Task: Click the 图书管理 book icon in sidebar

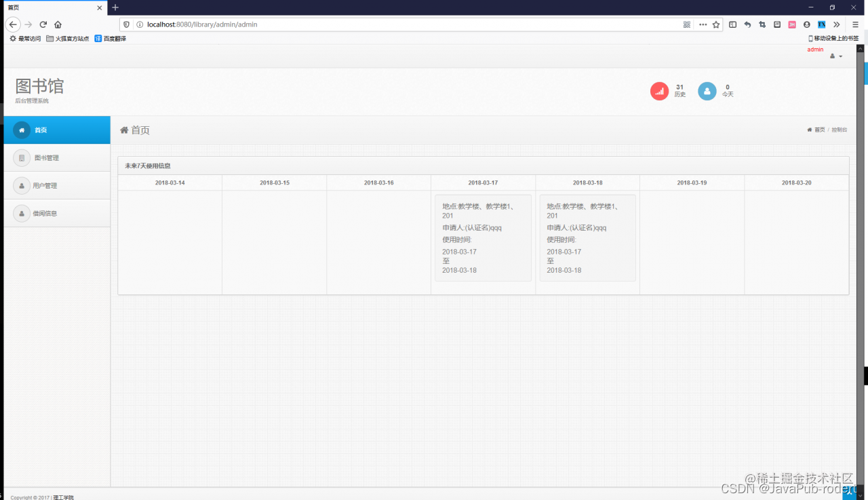Action: tap(22, 158)
